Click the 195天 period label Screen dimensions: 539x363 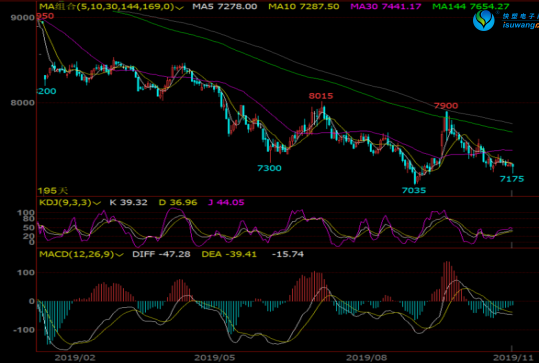coord(53,191)
